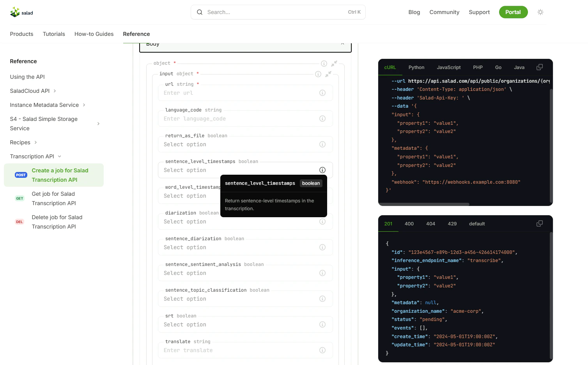This screenshot has width=588, height=365.
Task: Click the search magnifier icon
Action: [x=200, y=12]
